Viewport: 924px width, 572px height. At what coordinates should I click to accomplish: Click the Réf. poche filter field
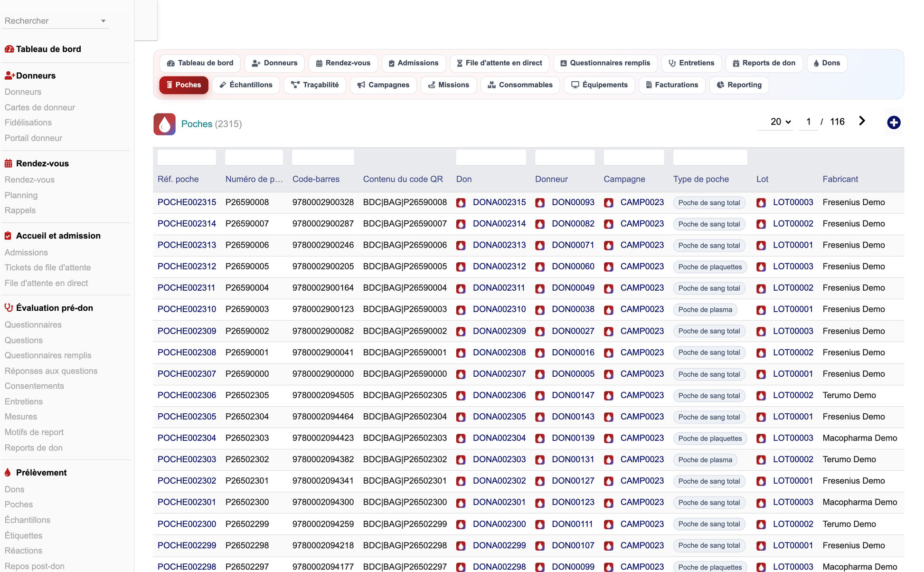pyautogui.click(x=187, y=157)
